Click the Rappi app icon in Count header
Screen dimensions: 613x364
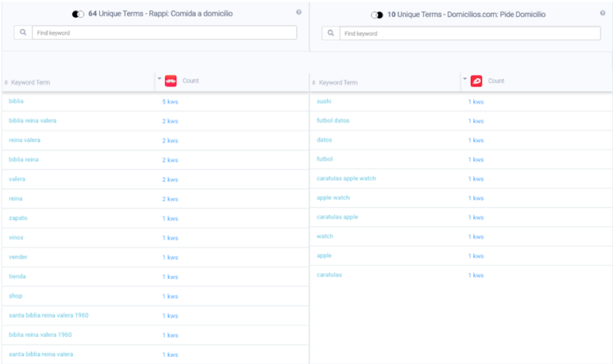click(x=171, y=81)
